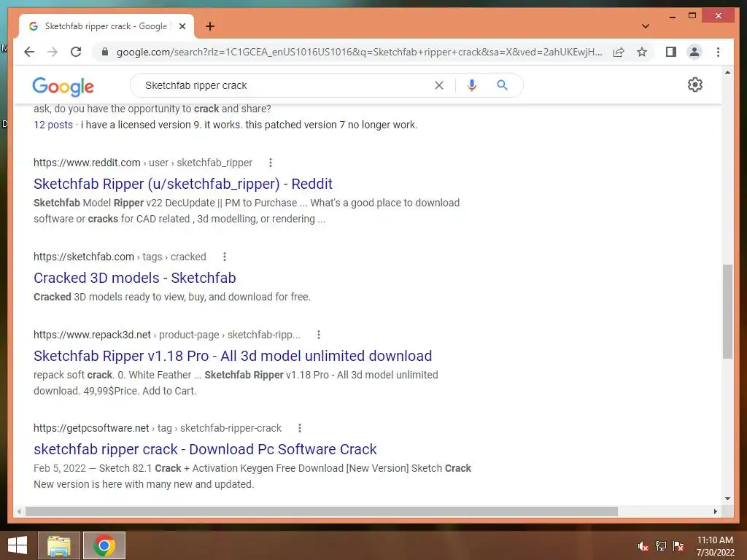Viewport: 747px width, 560px height.
Task: Click the forward navigation arrow
Action: [x=53, y=52]
